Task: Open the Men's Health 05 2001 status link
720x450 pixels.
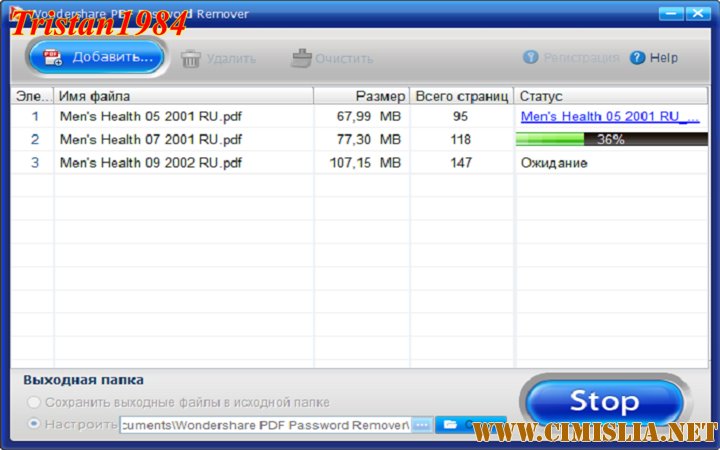Action: click(x=610, y=117)
